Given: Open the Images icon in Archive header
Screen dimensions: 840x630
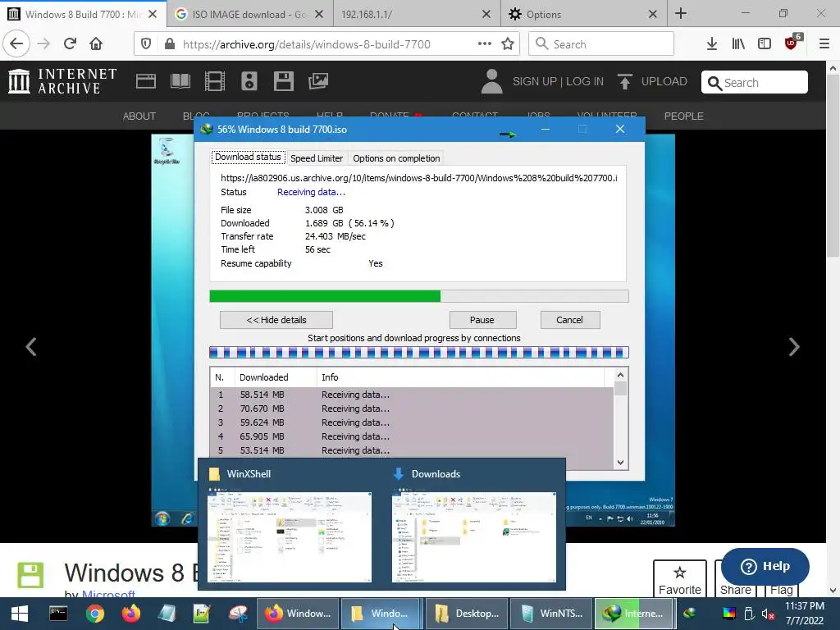Looking at the screenshot, I should (x=318, y=81).
